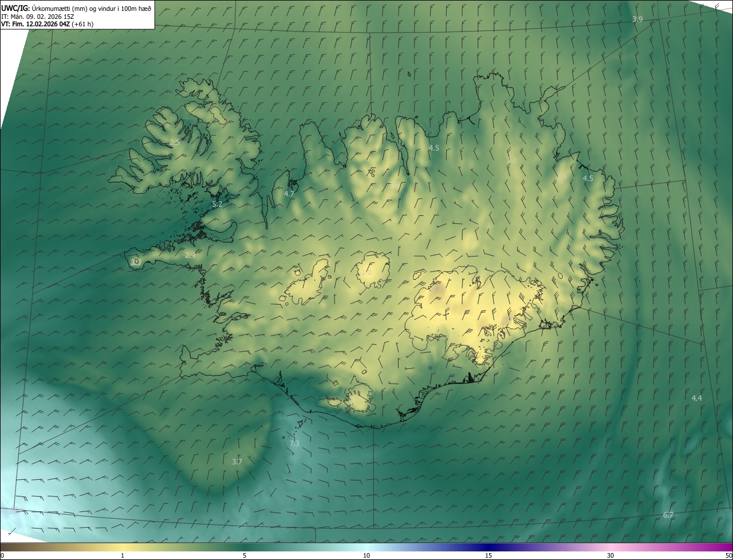Viewport: 733px width, 560px height.
Task: Click the 5 tick on the color scale
Action: 245,555
